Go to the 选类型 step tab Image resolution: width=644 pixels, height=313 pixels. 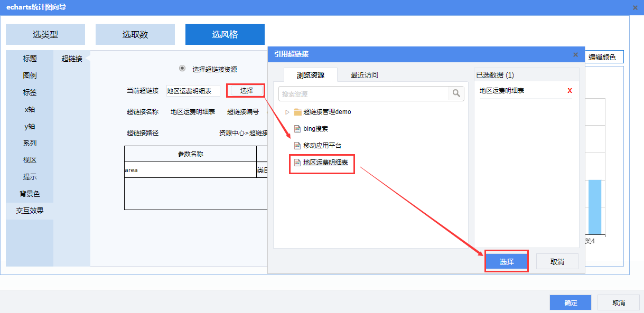tap(45, 35)
